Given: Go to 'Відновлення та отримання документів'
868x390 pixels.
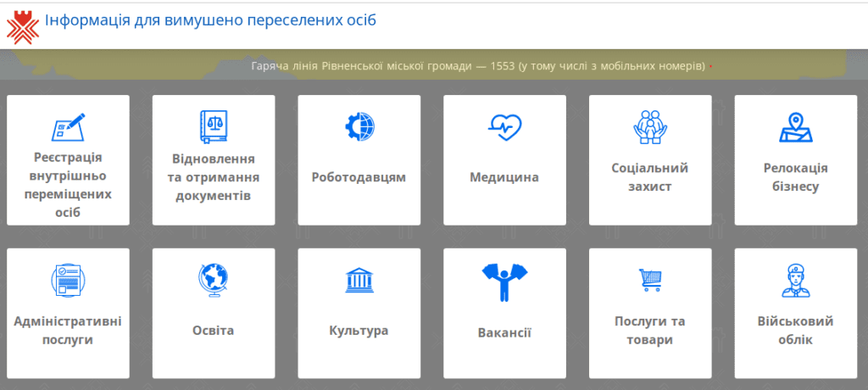Looking at the screenshot, I should click(x=214, y=177).
